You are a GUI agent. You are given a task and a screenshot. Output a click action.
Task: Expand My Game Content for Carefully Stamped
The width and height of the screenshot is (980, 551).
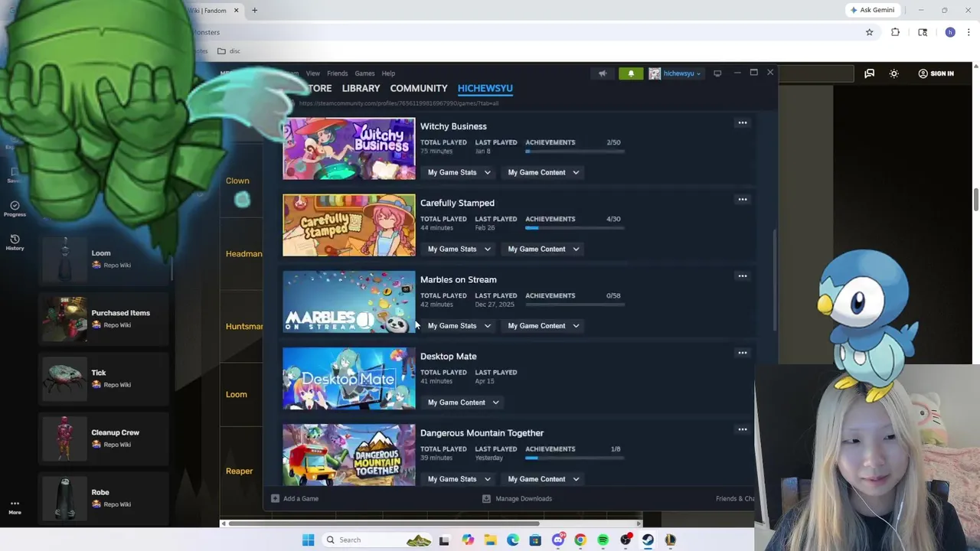point(544,249)
